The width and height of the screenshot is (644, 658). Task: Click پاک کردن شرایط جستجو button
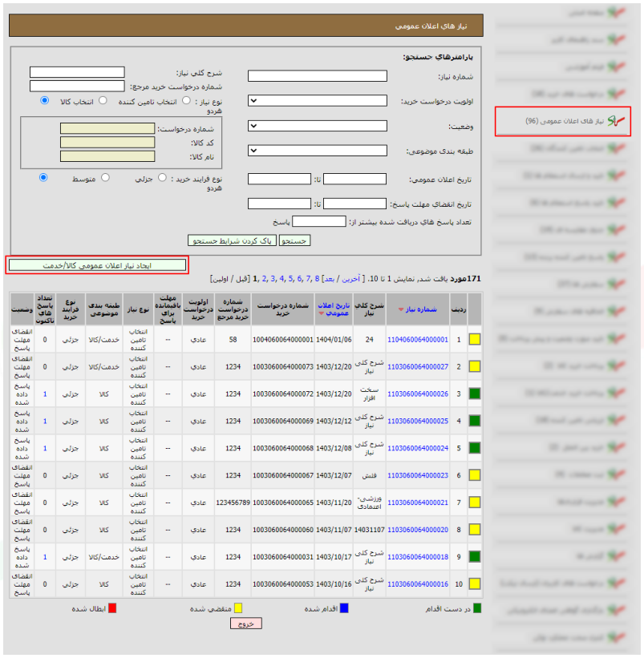(232, 240)
